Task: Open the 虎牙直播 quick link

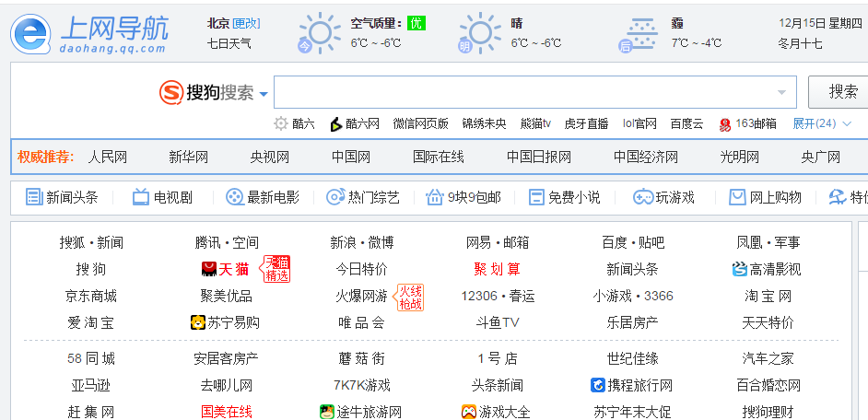Action: click(x=586, y=124)
